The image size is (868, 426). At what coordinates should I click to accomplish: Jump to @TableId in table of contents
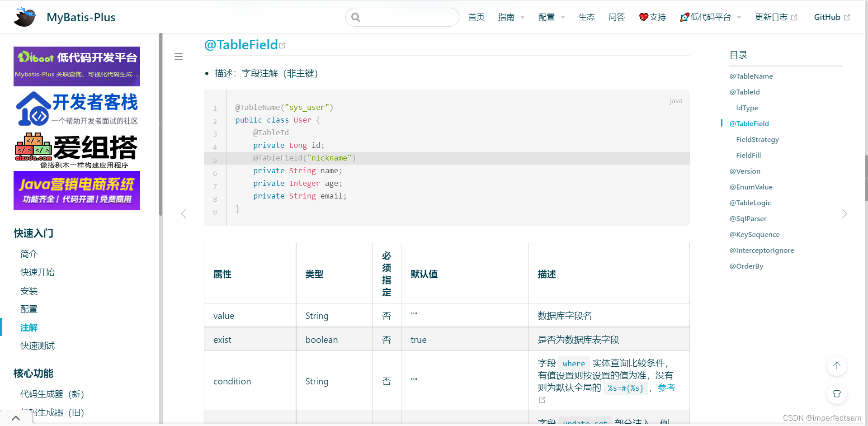tap(745, 92)
